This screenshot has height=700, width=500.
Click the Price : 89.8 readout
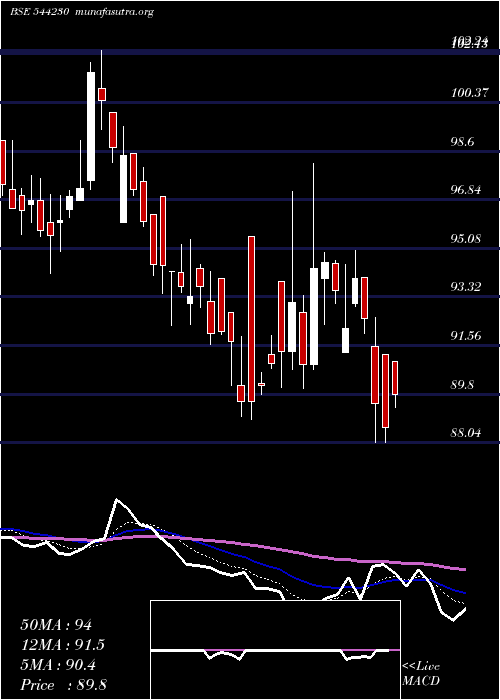(63, 685)
